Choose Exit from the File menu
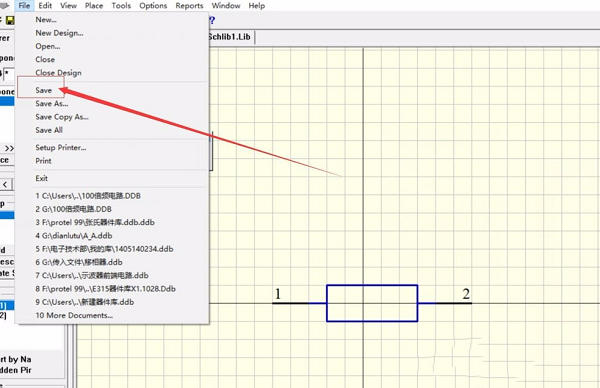The width and height of the screenshot is (600, 388). (41, 178)
